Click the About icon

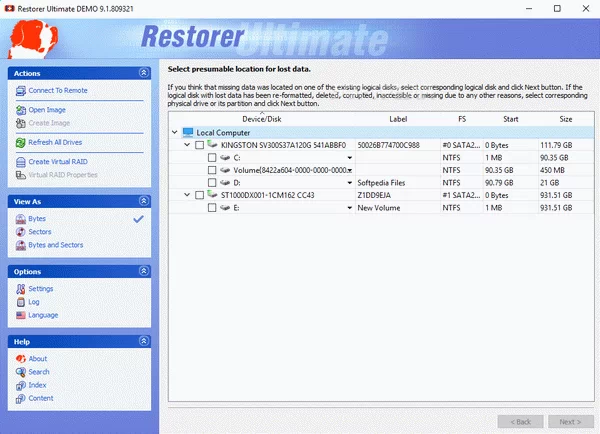tap(21, 359)
